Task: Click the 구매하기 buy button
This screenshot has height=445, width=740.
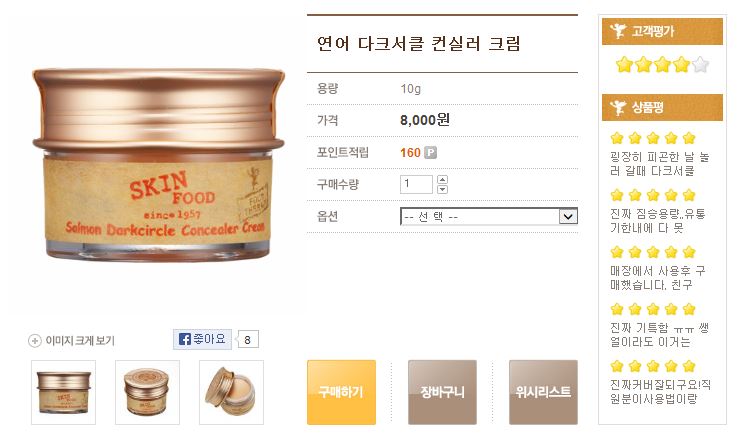Action: click(341, 392)
